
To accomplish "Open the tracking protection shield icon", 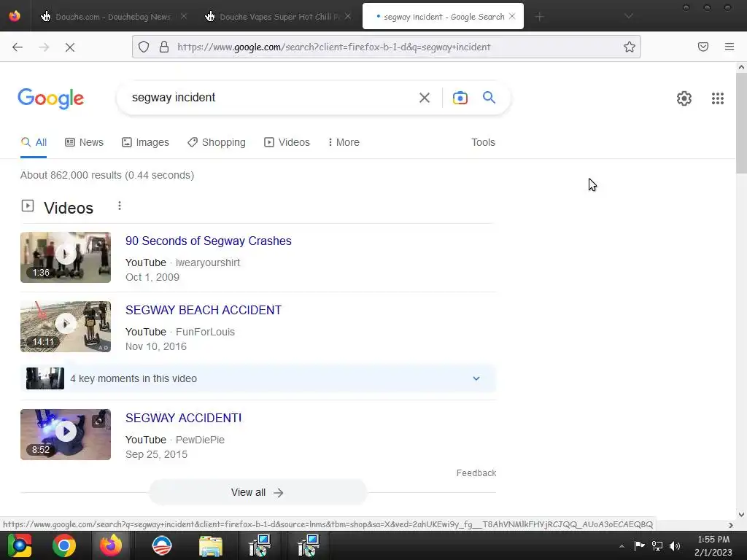I will pos(144,47).
